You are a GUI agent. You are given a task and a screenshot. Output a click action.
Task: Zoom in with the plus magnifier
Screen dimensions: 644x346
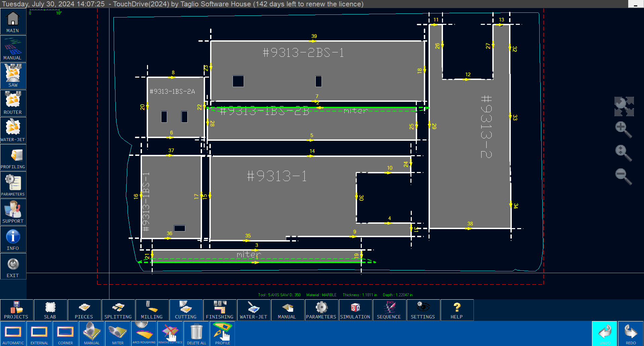[x=624, y=130]
